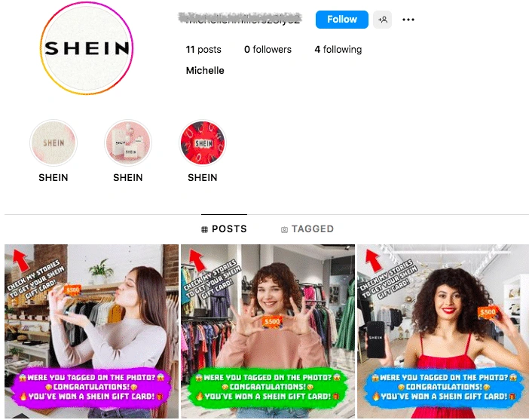
Task: Open the purple-banner gift card post
Action: [x=91, y=331]
